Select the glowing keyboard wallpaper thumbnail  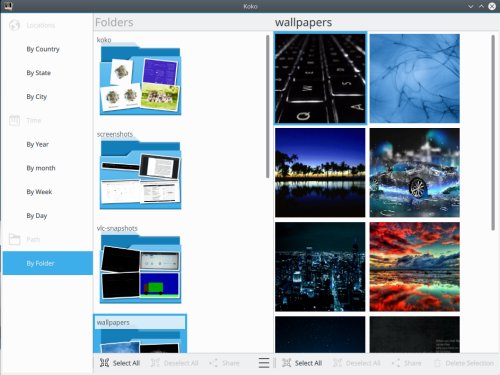(x=320, y=78)
